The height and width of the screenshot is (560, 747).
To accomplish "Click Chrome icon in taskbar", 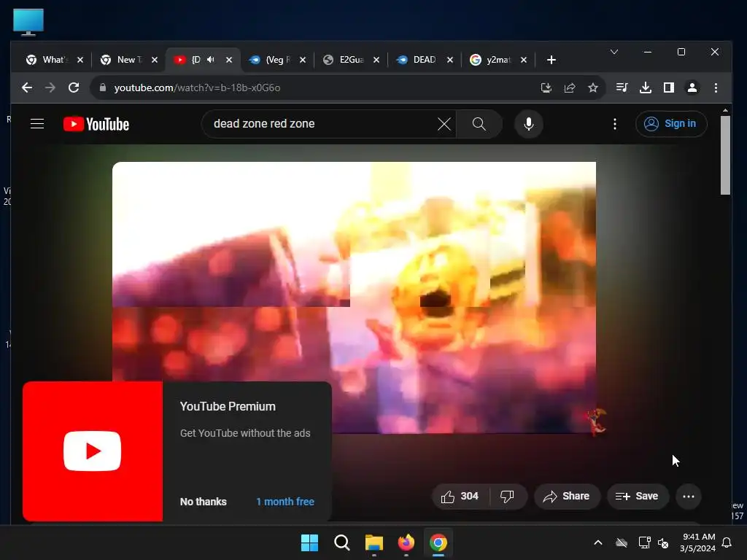I will click(x=438, y=542).
